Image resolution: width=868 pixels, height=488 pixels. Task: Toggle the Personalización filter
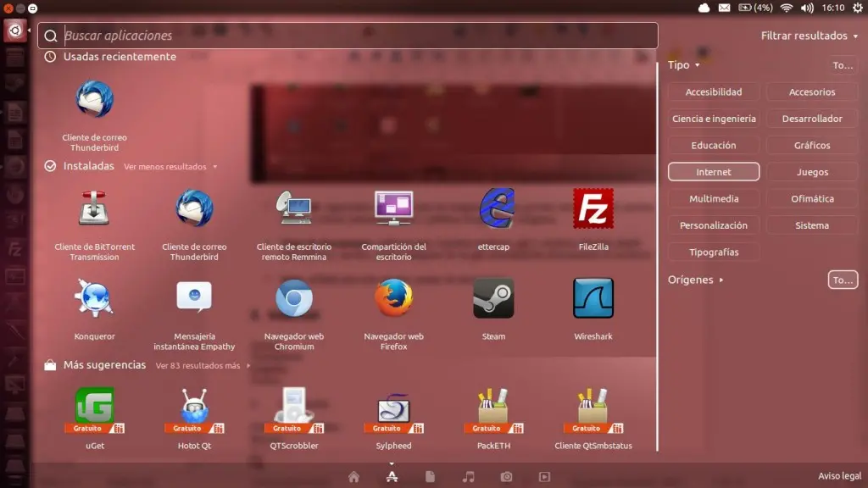click(x=714, y=225)
